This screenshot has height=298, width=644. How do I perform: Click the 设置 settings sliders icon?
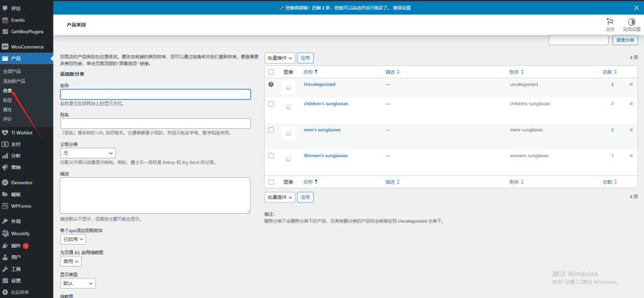pyautogui.click(x=5, y=281)
